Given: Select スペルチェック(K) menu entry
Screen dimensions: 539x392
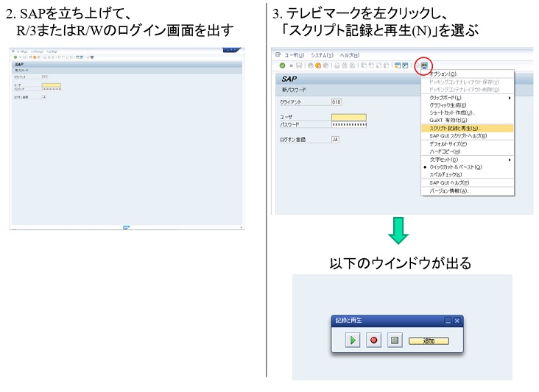Looking at the screenshot, I should pyautogui.click(x=468, y=174).
